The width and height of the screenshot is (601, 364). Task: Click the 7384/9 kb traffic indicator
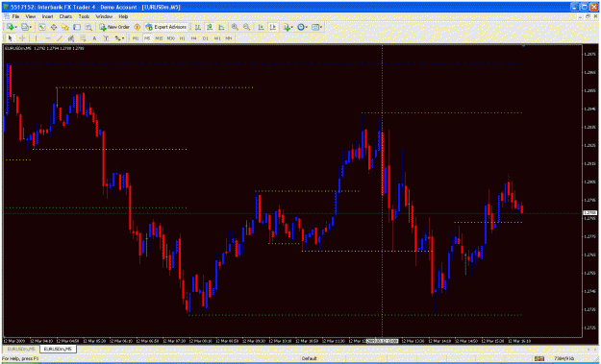563,358
